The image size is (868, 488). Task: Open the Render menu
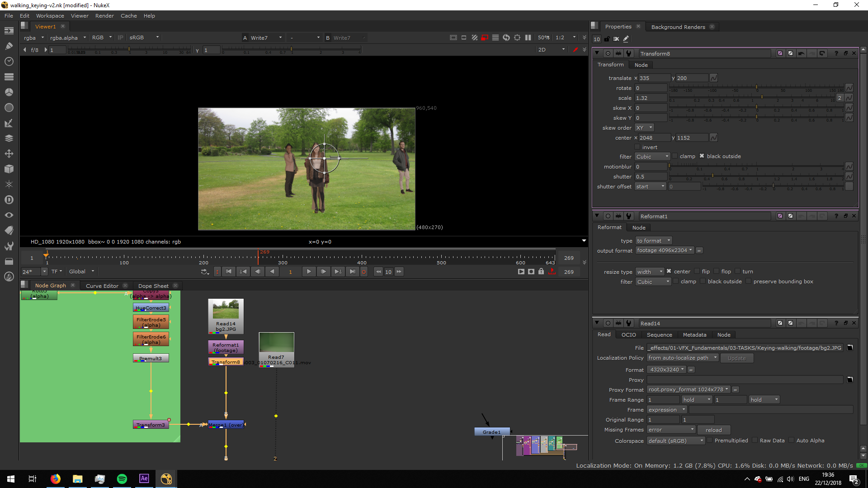pos(104,16)
